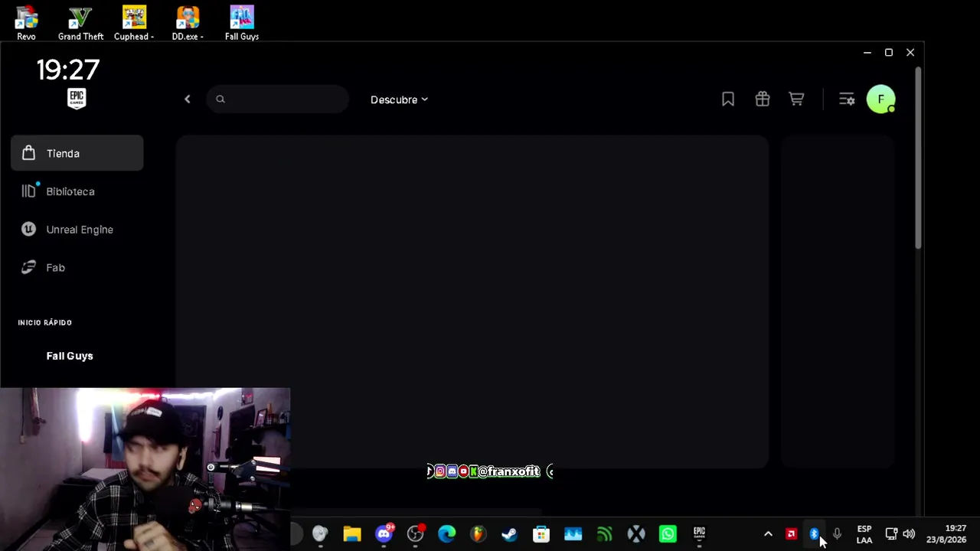Go back with the left arrow
Image resolution: width=980 pixels, height=551 pixels.
pos(187,99)
